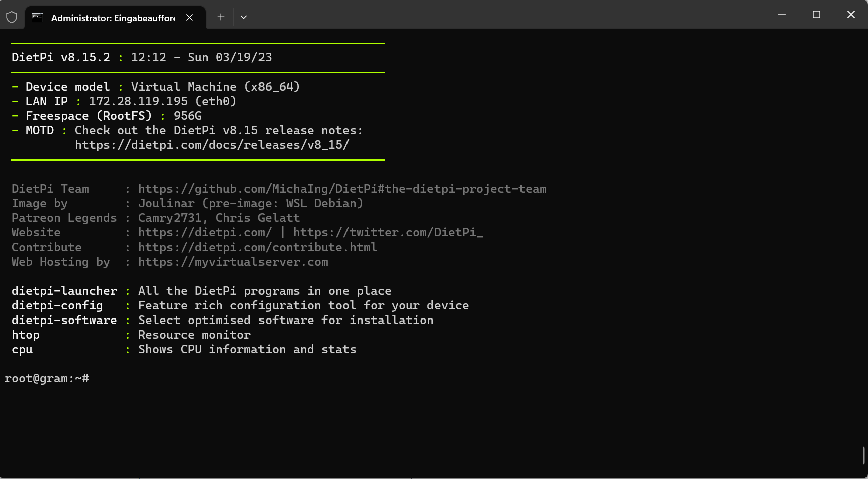Click the shield icon in the title bar

(x=12, y=18)
